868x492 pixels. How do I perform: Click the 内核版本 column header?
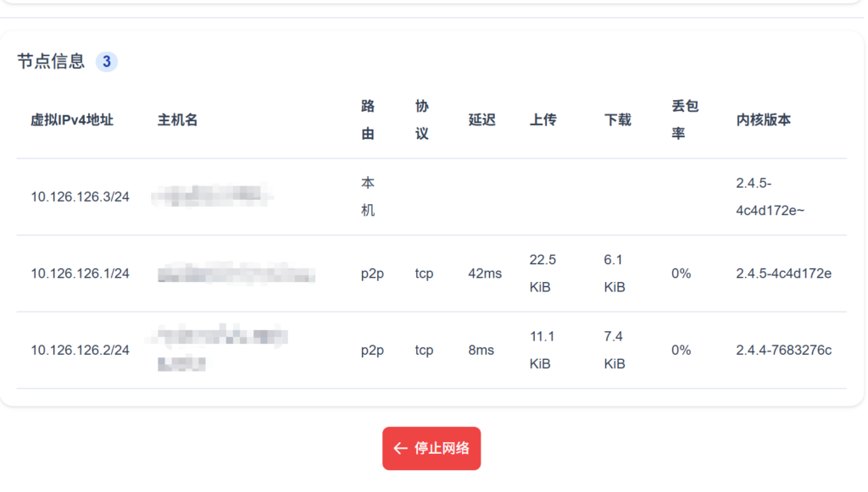point(764,120)
